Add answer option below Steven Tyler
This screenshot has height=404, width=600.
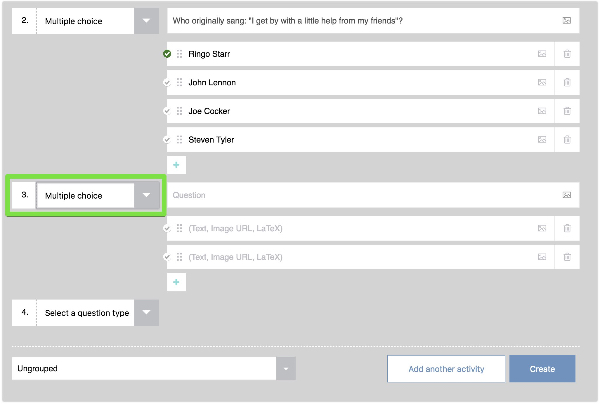coord(176,163)
